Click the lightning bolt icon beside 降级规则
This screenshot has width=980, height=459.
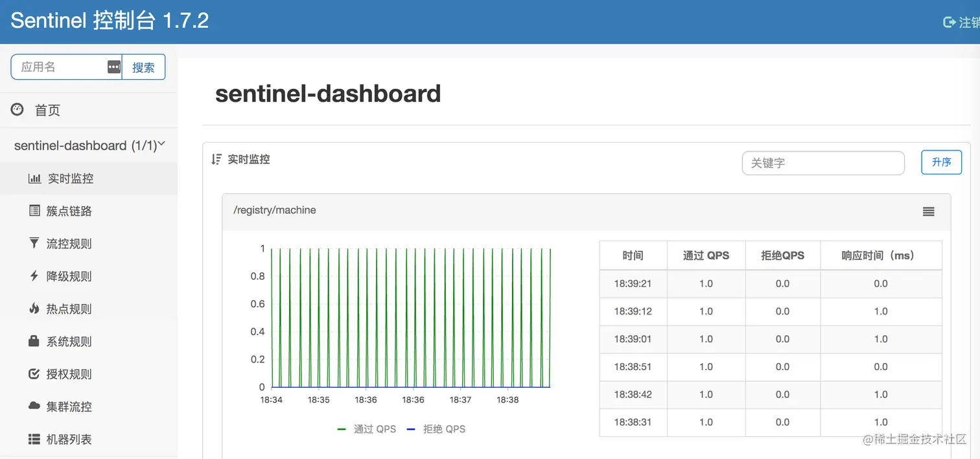click(34, 276)
